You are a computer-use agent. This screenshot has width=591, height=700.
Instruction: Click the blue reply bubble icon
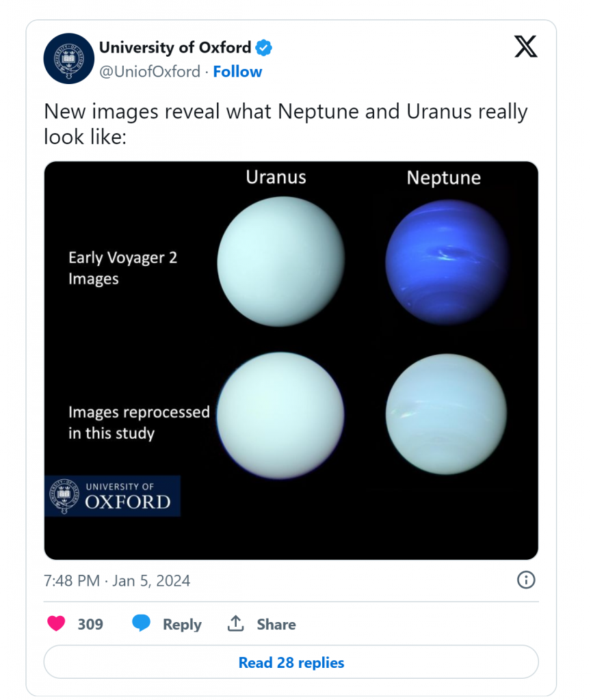point(141,623)
